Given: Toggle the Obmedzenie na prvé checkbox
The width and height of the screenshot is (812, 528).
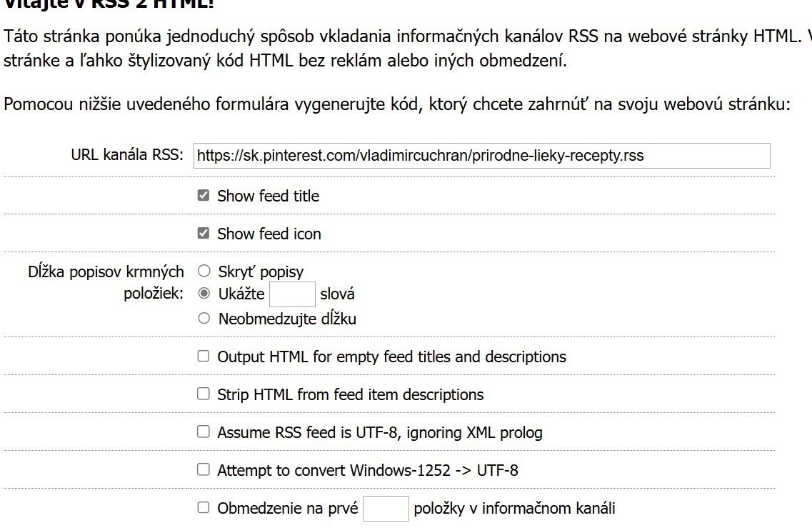Looking at the screenshot, I should [x=204, y=508].
